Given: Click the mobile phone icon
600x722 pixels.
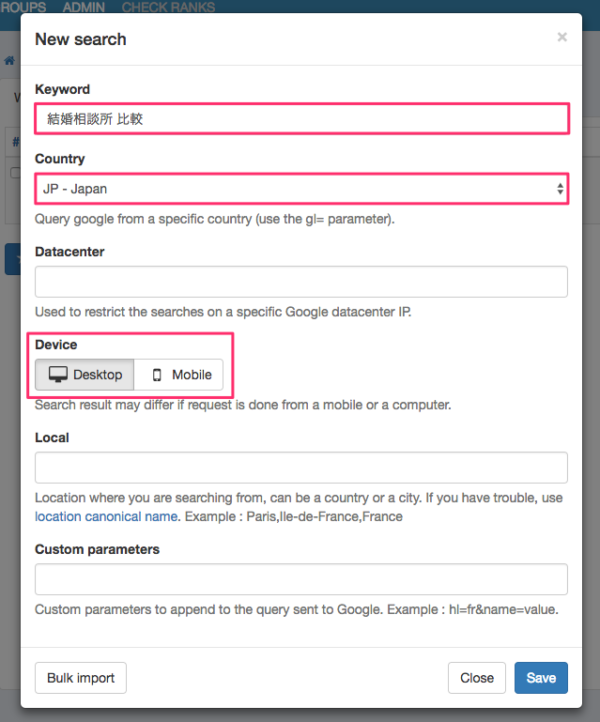Looking at the screenshot, I should click(x=157, y=375).
